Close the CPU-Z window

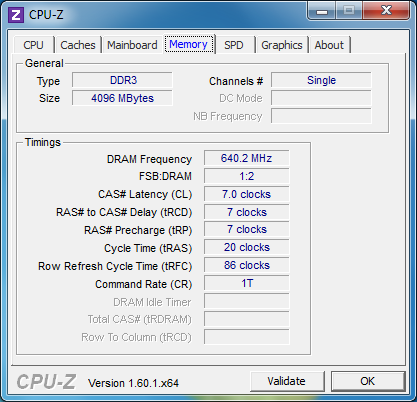point(386,11)
